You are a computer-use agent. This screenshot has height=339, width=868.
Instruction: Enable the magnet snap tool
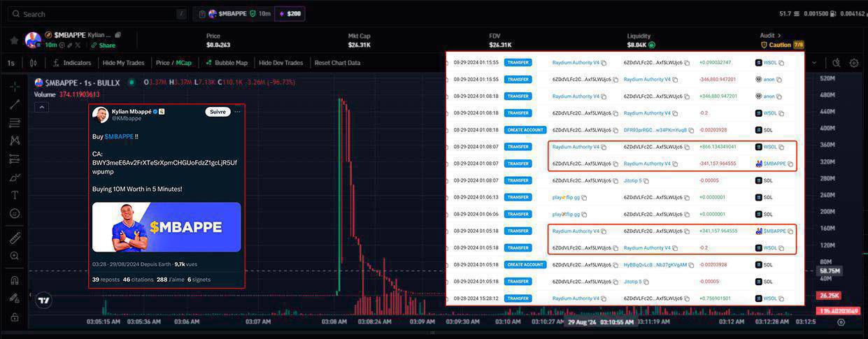pos(15,280)
